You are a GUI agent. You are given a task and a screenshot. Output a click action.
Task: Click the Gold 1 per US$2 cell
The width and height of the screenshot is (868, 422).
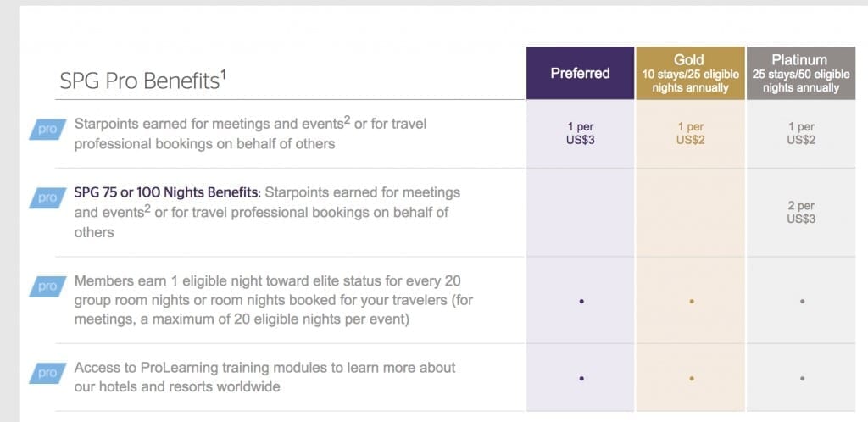point(690,133)
